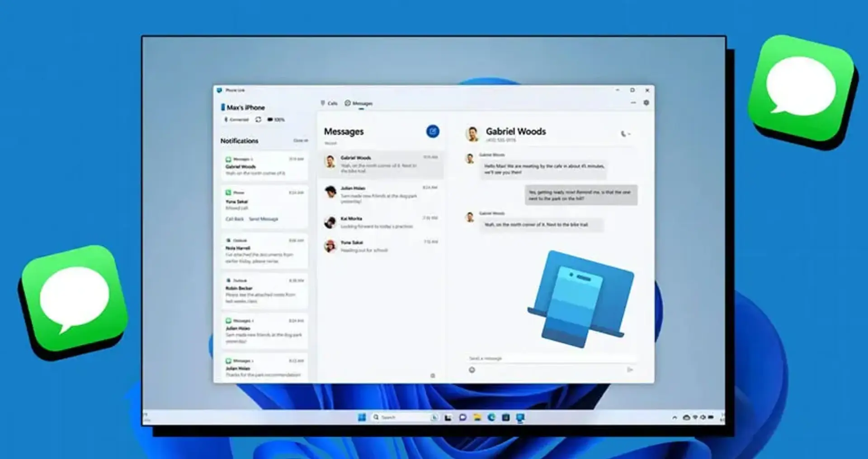Click the Outlook icon on Nola Harrell notification
Image resolution: width=868 pixels, height=459 pixels.
[x=228, y=240]
